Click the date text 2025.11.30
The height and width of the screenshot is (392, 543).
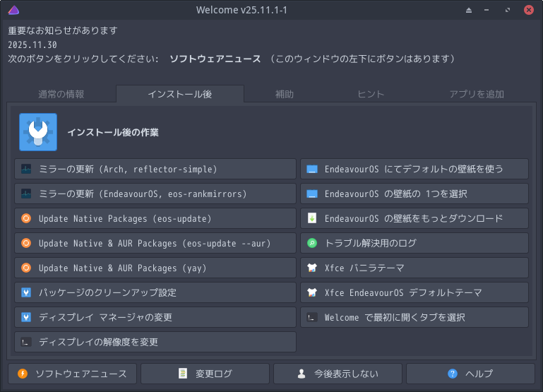32,45
